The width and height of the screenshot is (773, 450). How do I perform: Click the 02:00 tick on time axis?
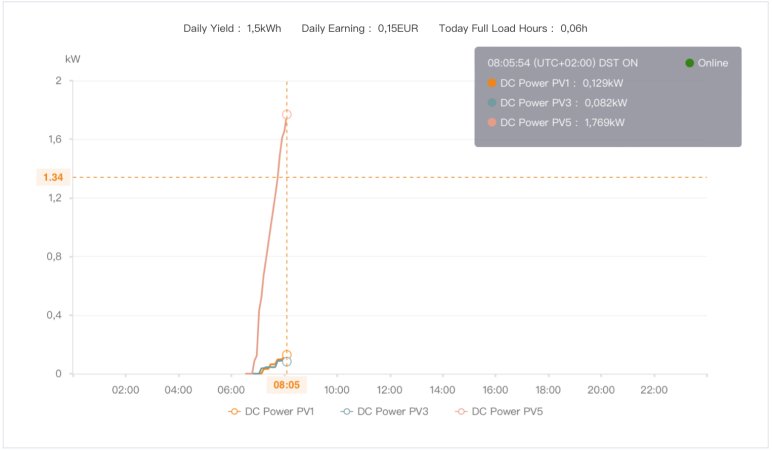tap(125, 390)
